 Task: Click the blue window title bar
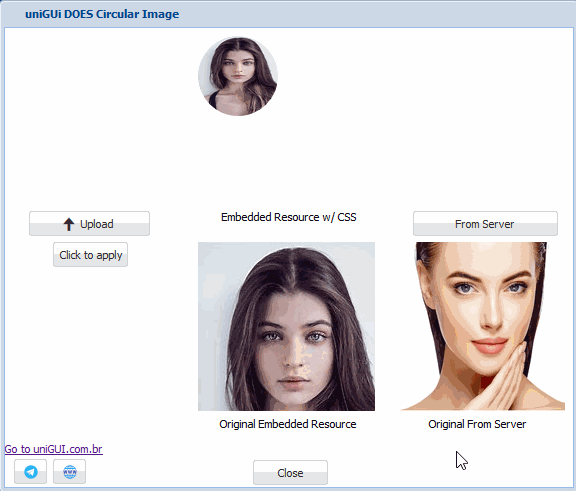pyautogui.click(x=288, y=14)
